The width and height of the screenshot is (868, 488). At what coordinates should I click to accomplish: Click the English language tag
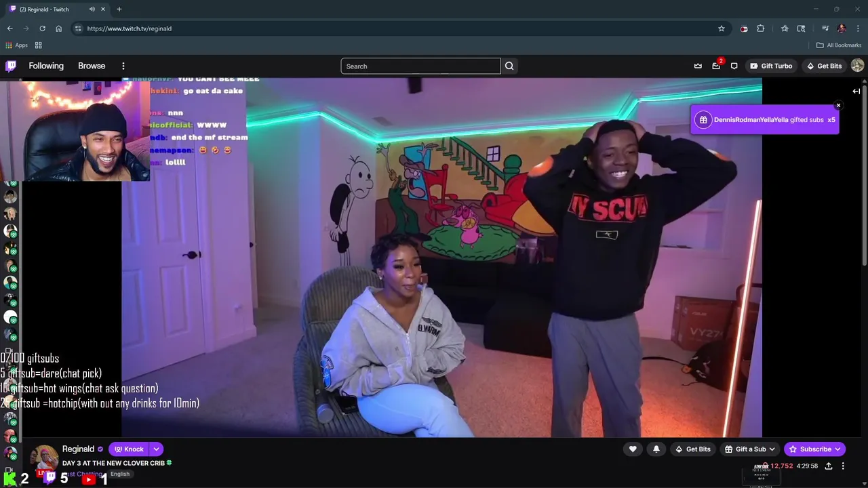pos(120,474)
